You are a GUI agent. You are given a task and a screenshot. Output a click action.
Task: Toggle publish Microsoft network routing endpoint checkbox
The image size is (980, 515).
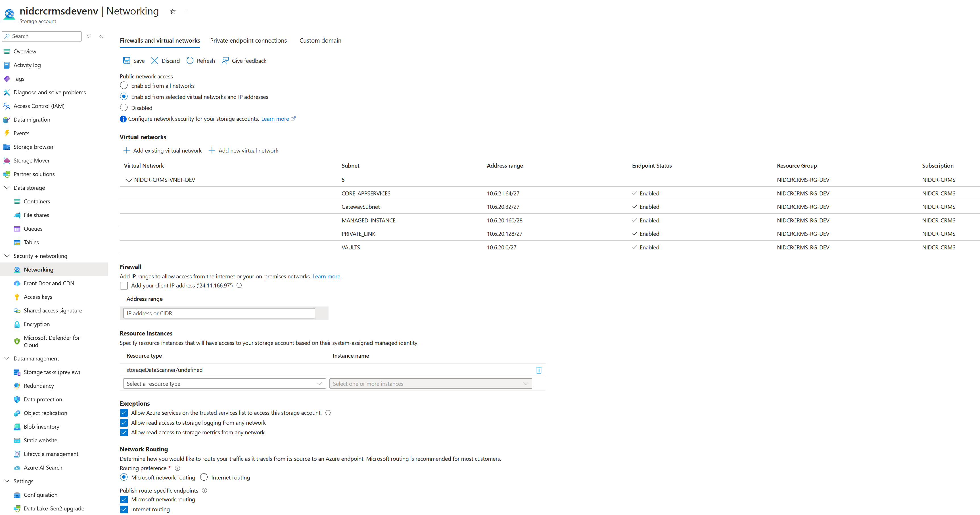124,499
